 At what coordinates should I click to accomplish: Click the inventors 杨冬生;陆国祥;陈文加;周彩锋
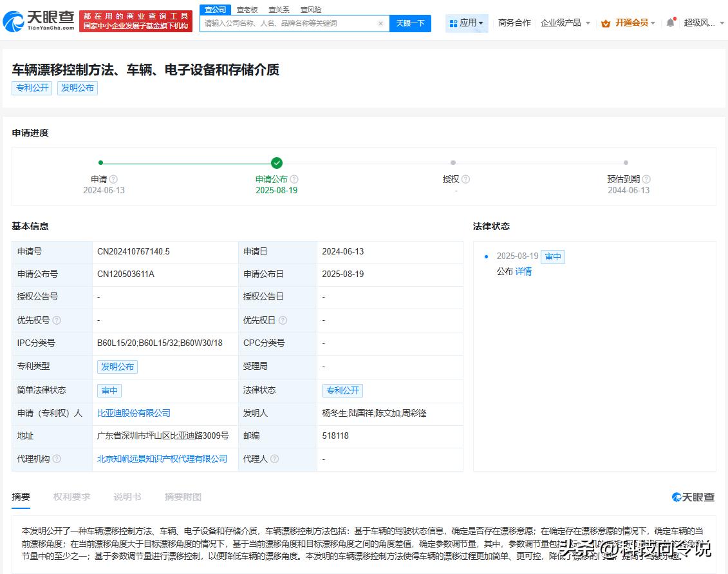374,413
